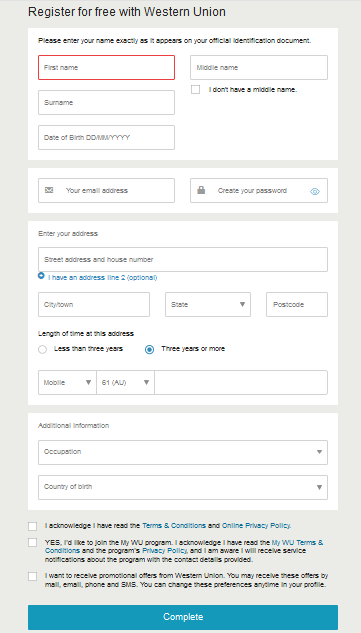361x633 pixels.
Task: Click the padlock icon in password field
Action: pyautogui.click(x=201, y=190)
